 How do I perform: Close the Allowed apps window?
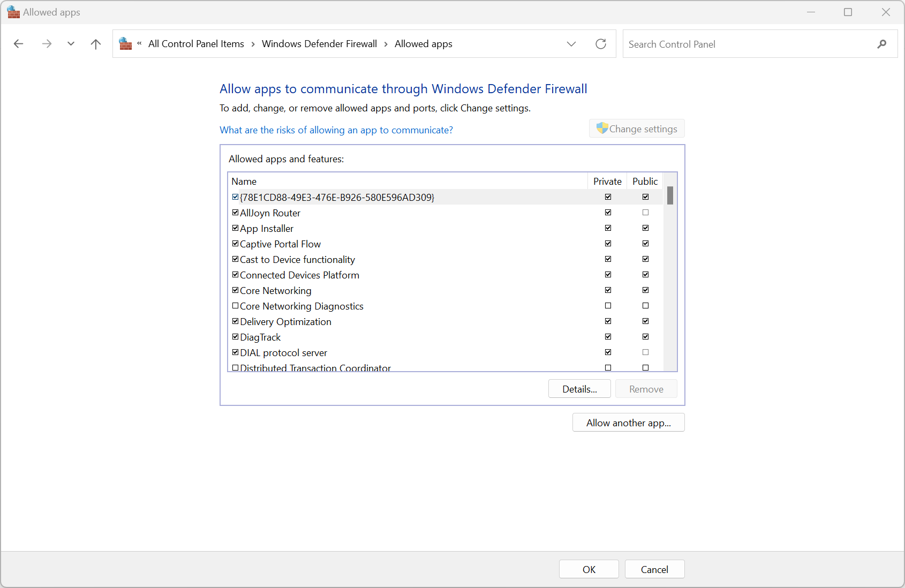(x=886, y=12)
